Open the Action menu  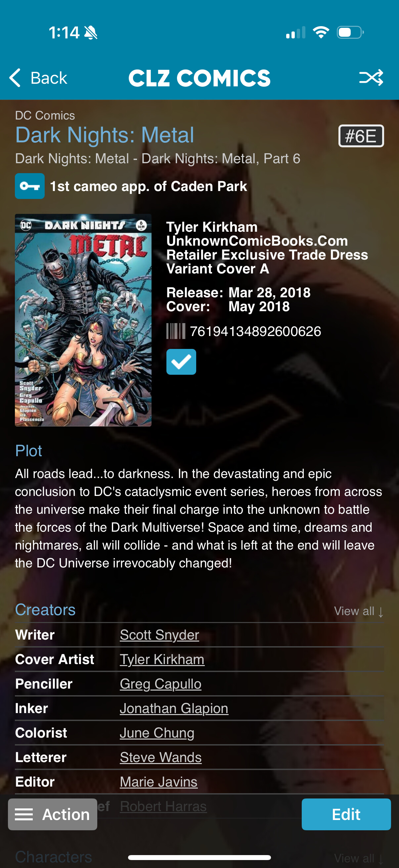click(x=53, y=814)
